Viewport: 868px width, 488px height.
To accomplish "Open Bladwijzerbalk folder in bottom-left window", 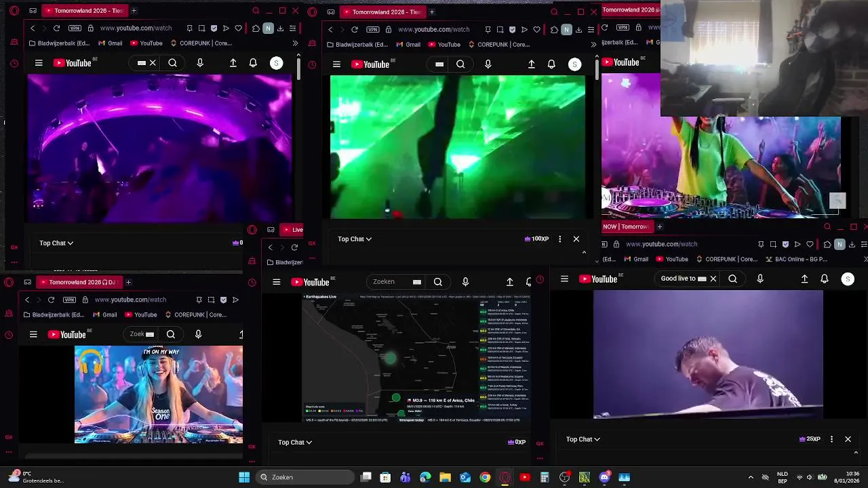I will (53, 314).
